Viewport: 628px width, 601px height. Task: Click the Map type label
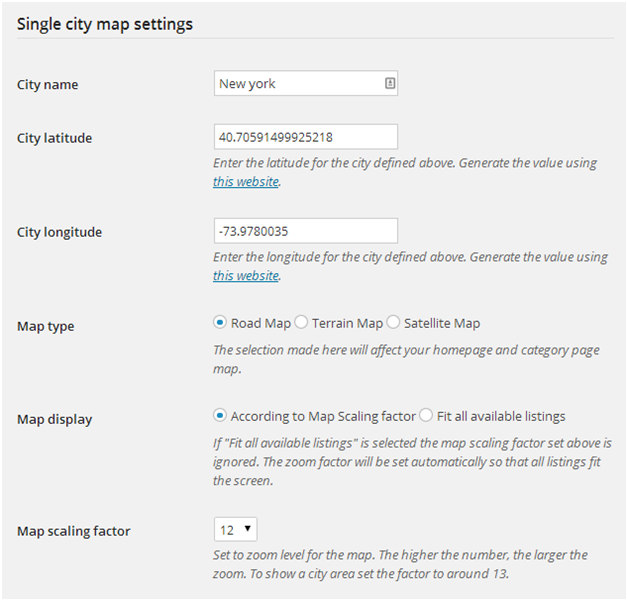(x=46, y=326)
